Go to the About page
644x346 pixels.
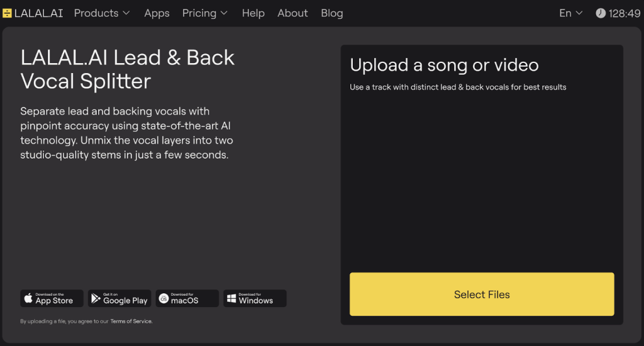[x=292, y=13]
